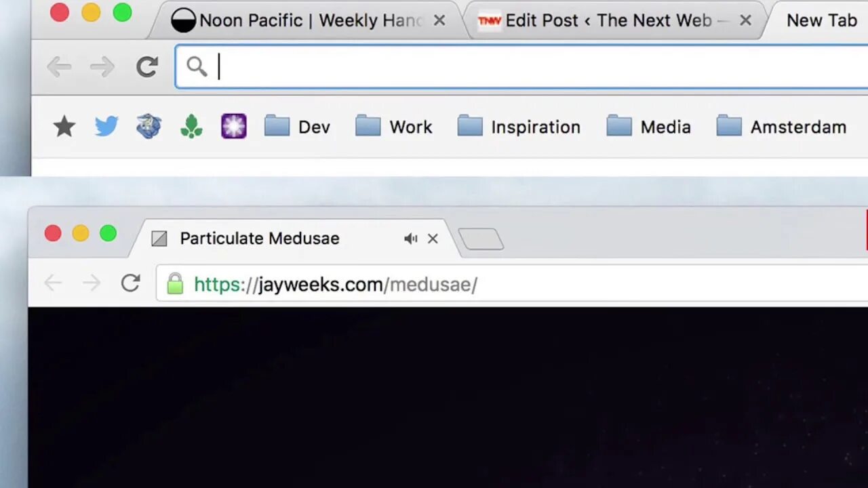Reload the Particulate Medusae page
This screenshot has width=868, height=488.
pyautogui.click(x=130, y=283)
